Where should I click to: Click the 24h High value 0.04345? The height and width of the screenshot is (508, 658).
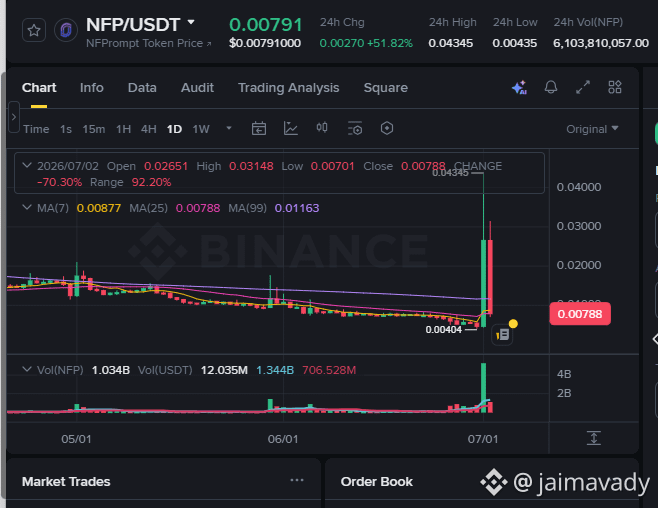[451, 43]
